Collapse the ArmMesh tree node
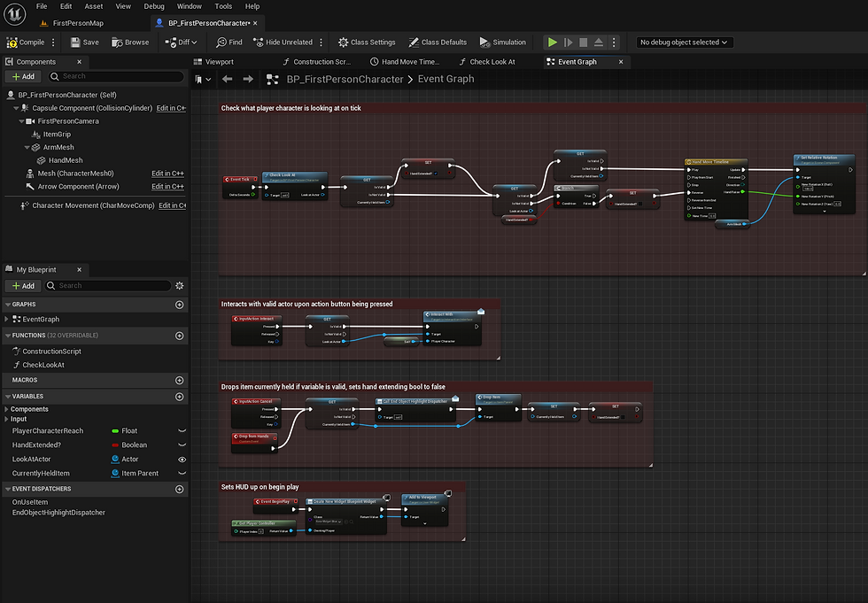The image size is (868, 603). pos(27,147)
